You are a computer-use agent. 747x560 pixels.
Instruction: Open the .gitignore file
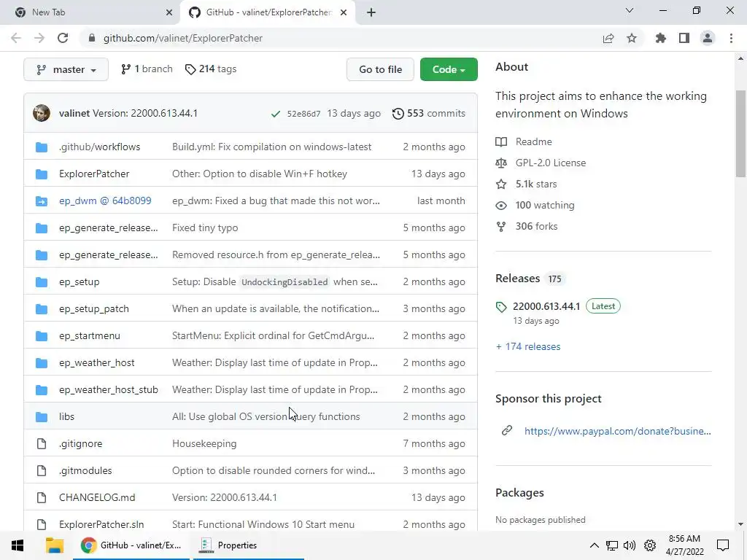[x=80, y=444]
